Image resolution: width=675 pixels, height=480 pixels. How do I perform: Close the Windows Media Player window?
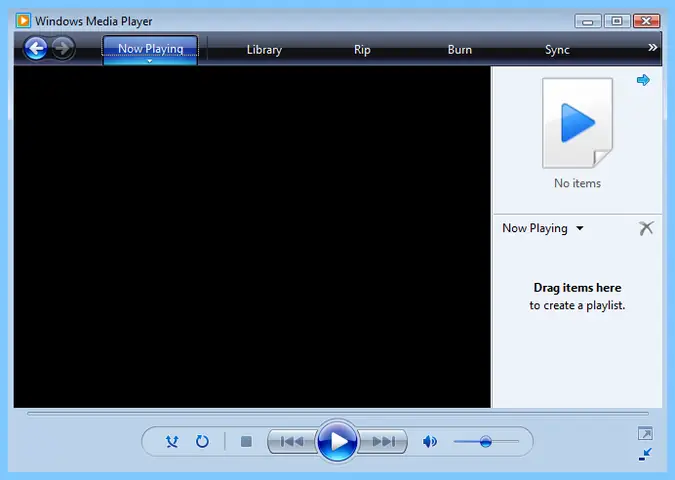646,21
